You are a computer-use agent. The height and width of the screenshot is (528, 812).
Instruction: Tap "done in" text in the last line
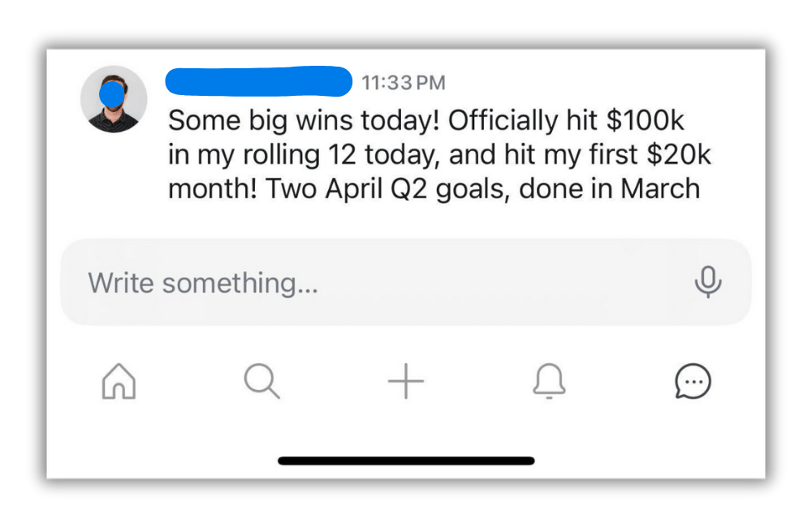[x=566, y=188]
